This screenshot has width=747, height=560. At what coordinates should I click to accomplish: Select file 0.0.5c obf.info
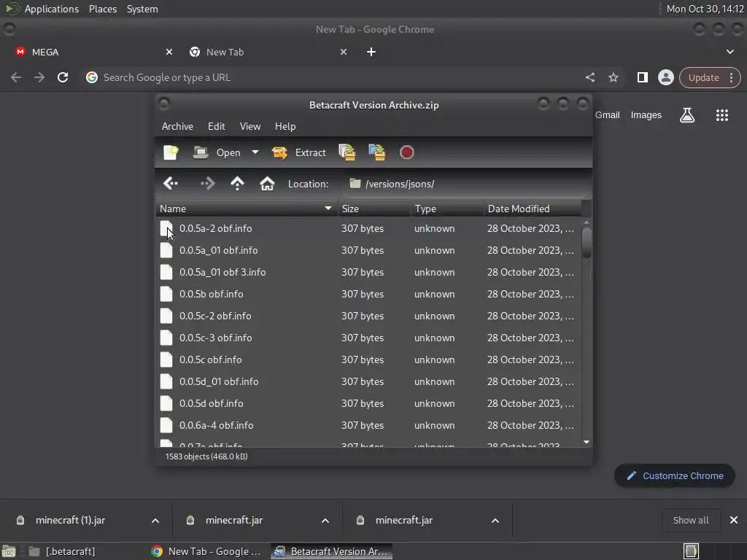point(368,360)
